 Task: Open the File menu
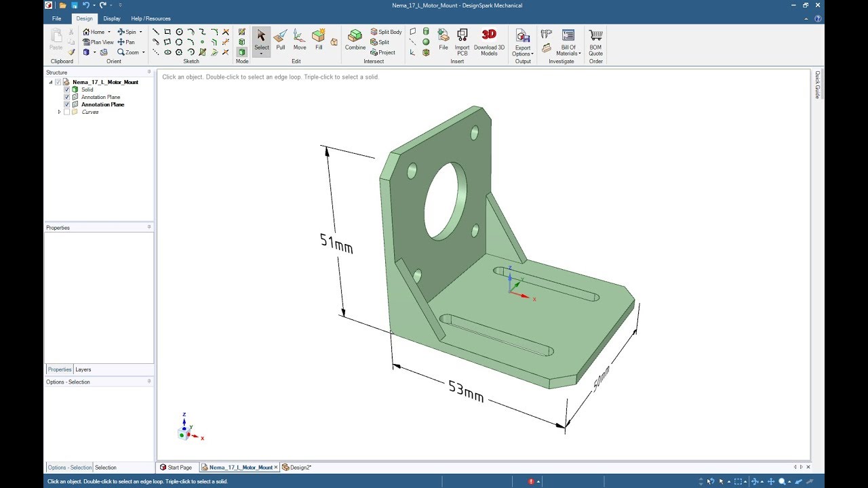click(56, 18)
